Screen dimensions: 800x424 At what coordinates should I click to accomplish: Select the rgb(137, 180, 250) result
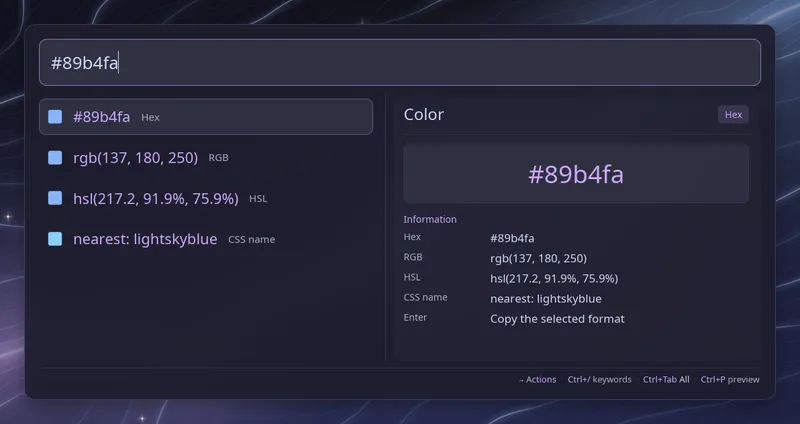[206, 158]
